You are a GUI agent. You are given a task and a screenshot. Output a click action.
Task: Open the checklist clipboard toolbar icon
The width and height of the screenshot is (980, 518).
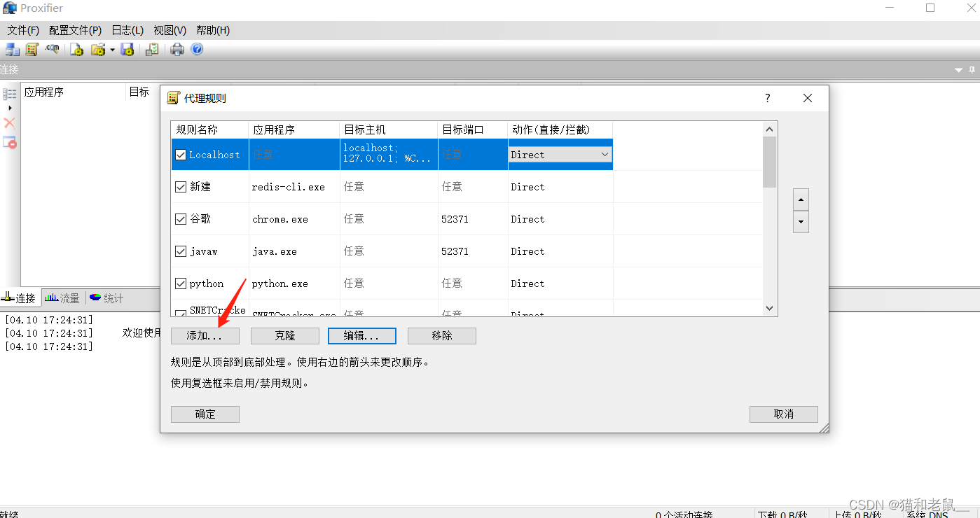(152, 49)
